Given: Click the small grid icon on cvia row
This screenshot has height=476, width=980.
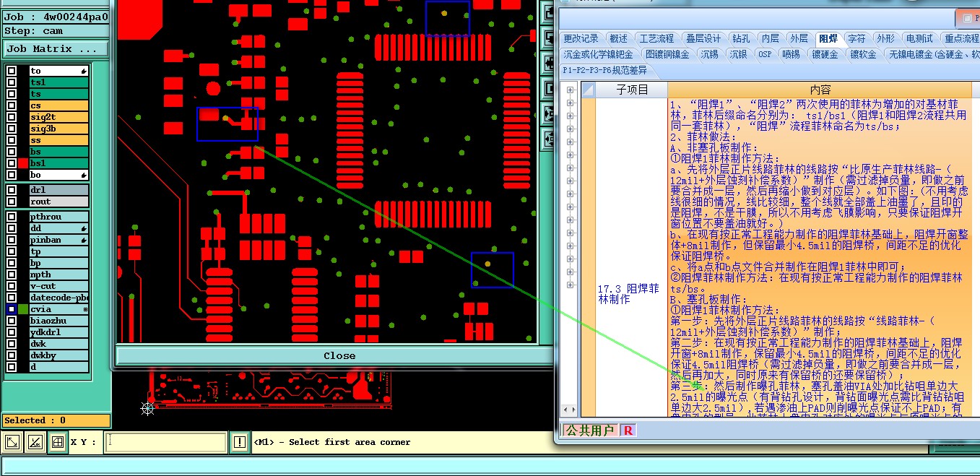Looking at the screenshot, I should tap(85, 309).
